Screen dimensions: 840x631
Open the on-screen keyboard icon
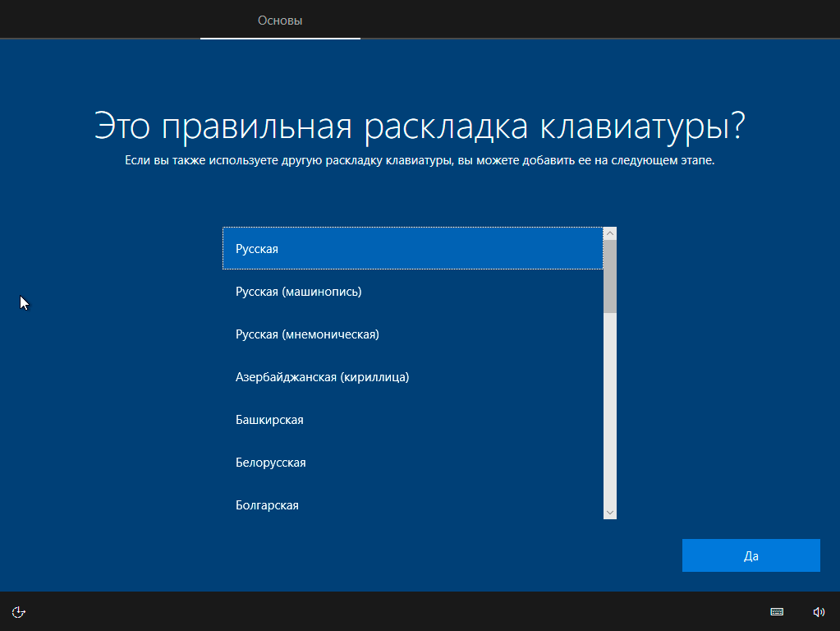[x=776, y=611]
